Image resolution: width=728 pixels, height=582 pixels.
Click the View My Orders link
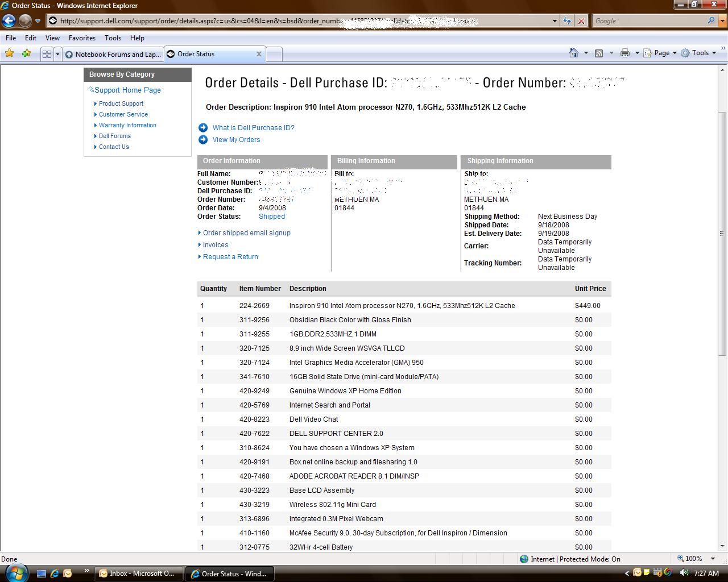pos(237,140)
